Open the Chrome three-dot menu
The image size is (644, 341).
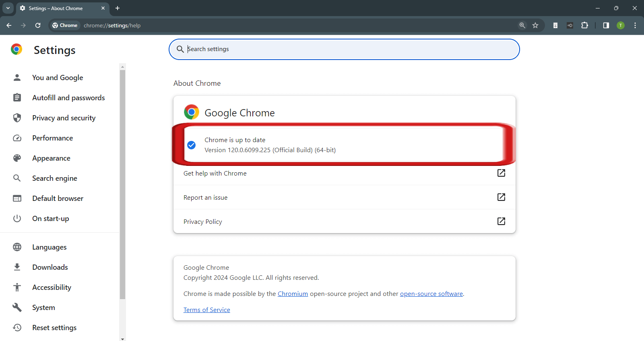pyautogui.click(x=635, y=25)
